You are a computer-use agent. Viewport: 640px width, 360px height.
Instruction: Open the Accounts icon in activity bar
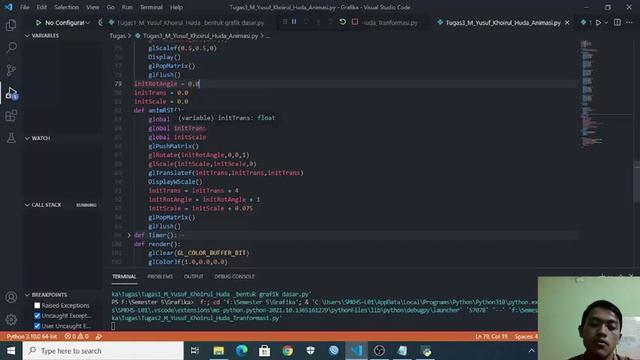[x=11, y=297]
